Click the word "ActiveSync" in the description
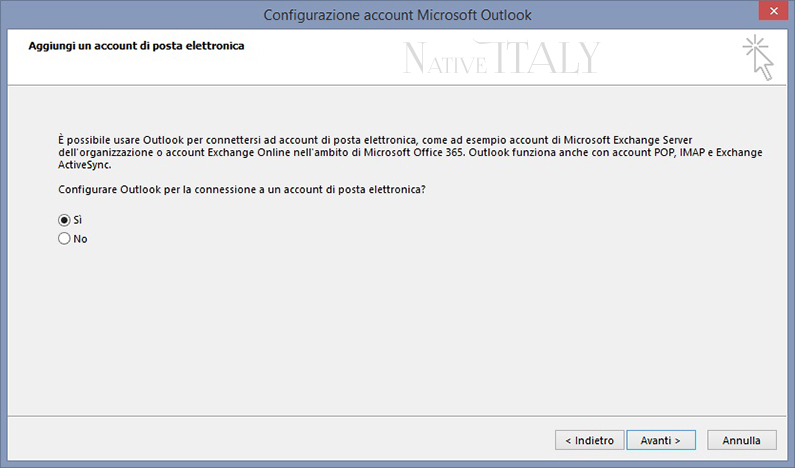 [x=84, y=165]
